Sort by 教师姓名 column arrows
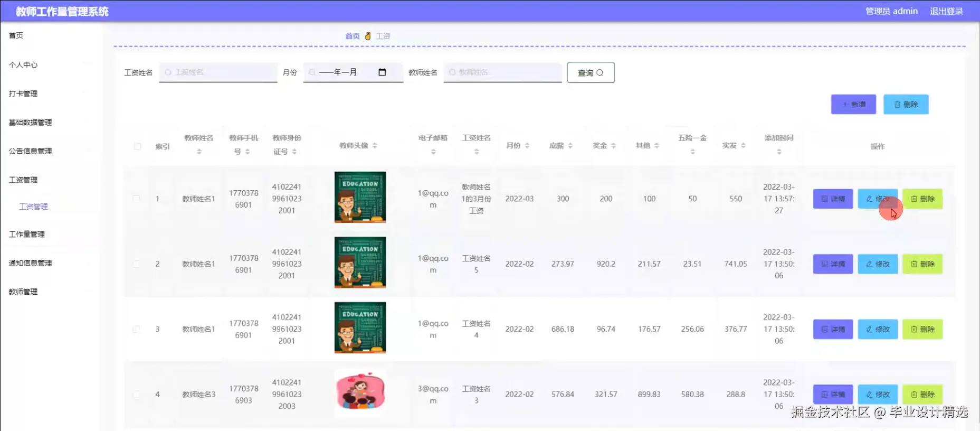The height and width of the screenshot is (431, 980). pos(199,152)
